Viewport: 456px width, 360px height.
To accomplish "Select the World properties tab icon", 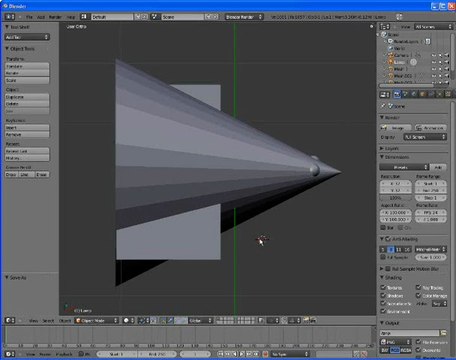I will tap(414, 95).
